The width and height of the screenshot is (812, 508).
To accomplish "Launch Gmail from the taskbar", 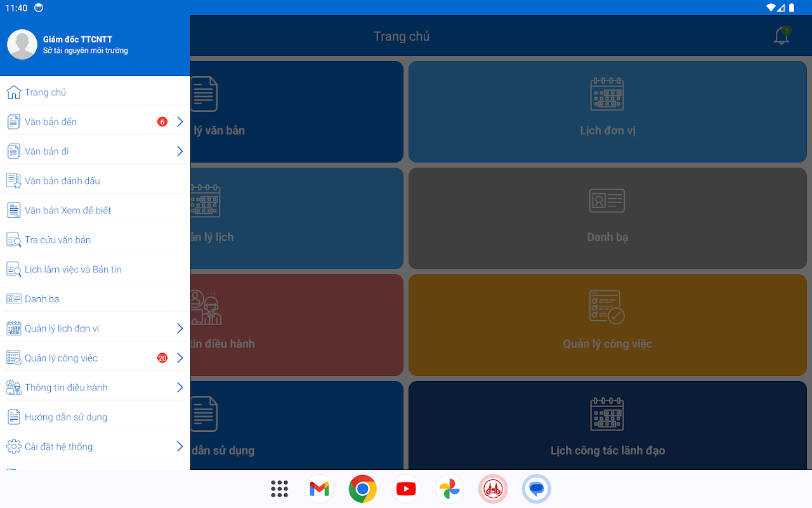I will pos(319,489).
